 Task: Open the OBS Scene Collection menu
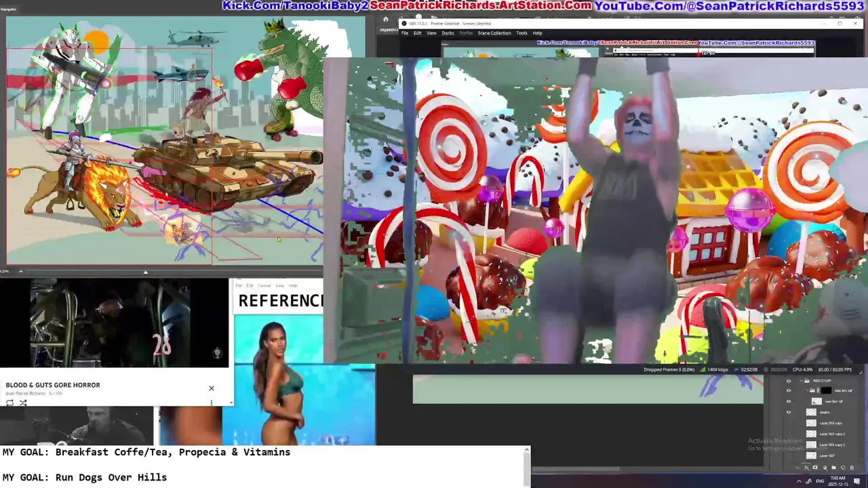494,33
